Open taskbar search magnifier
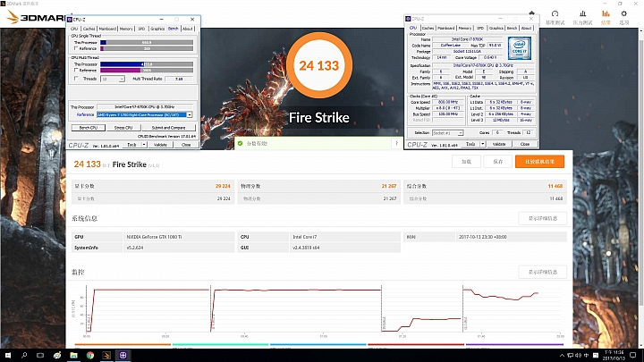 click(x=24, y=355)
